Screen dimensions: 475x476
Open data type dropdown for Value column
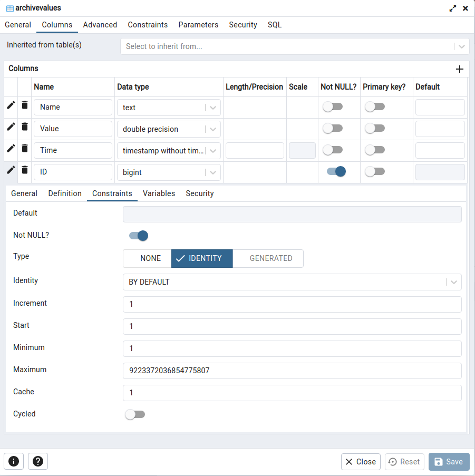[x=212, y=129]
